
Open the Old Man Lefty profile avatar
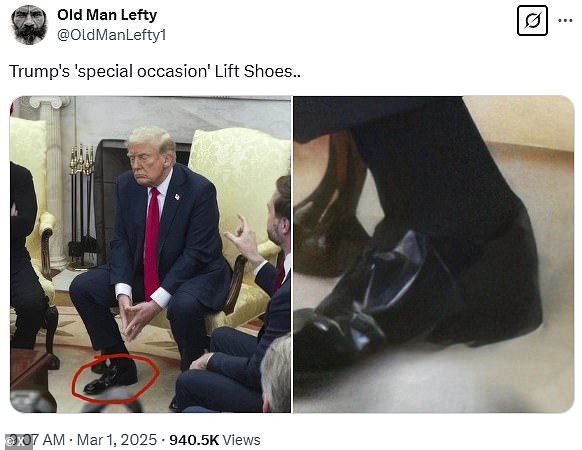29,25
